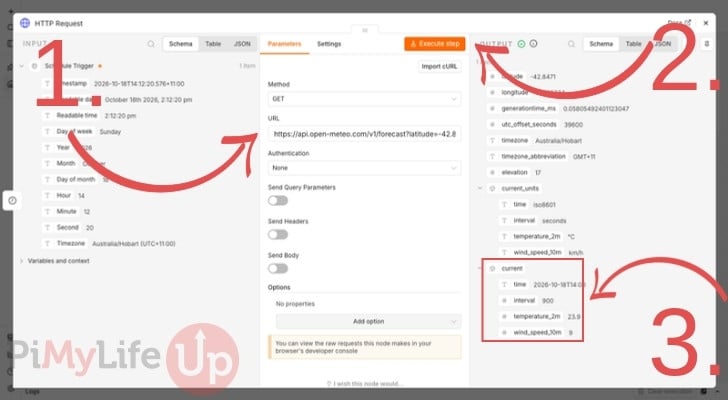Collapse the Schedule Trigger tree chevron
Image resolution: width=728 pixels, height=400 pixels.
pyautogui.click(x=21, y=66)
